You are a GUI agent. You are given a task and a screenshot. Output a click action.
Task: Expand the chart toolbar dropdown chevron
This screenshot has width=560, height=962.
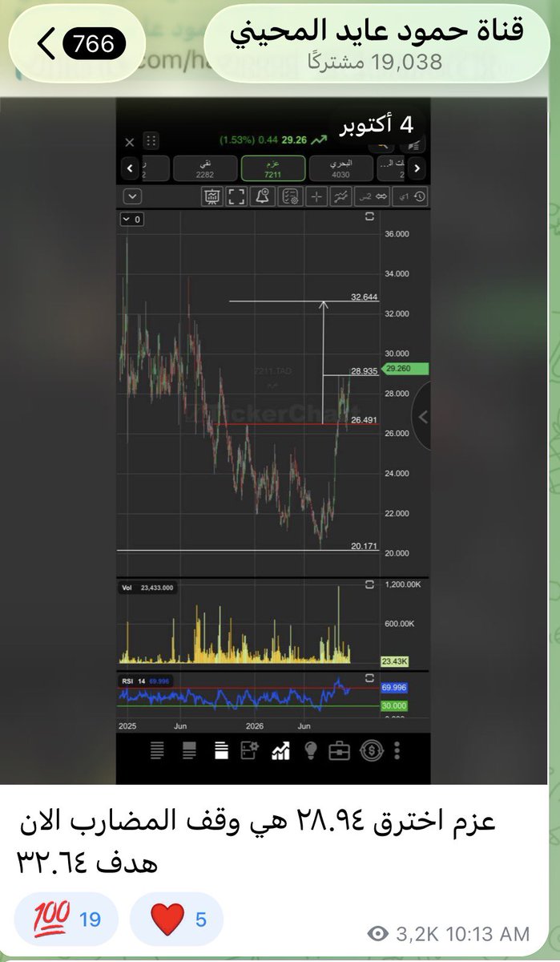tap(132, 196)
